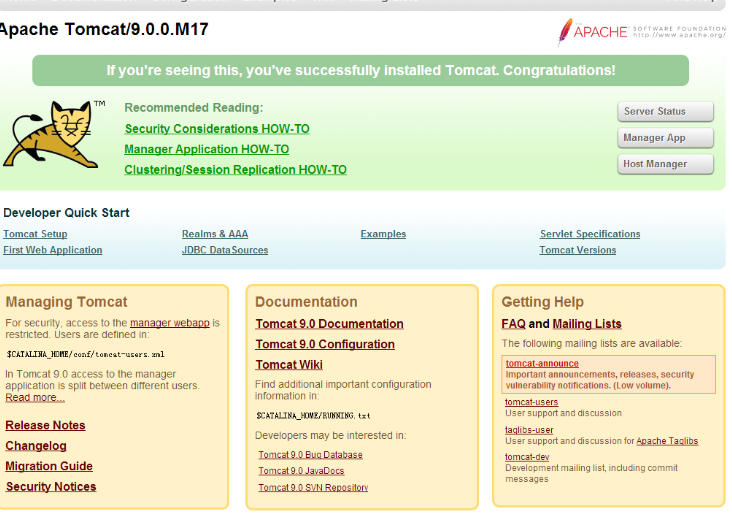
Task: Go to Tomcat Setup quick start
Action: coord(35,234)
